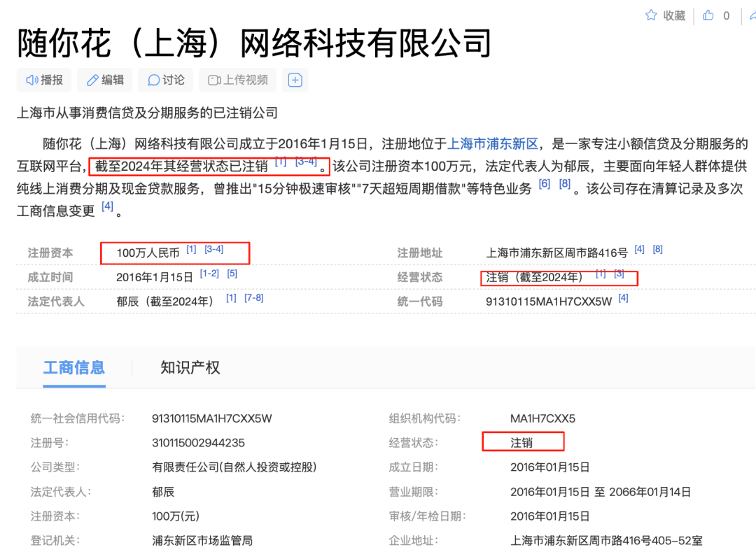This screenshot has height=552, width=756.
Task: Click the plus icon after 上传视频
Action: (x=295, y=80)
